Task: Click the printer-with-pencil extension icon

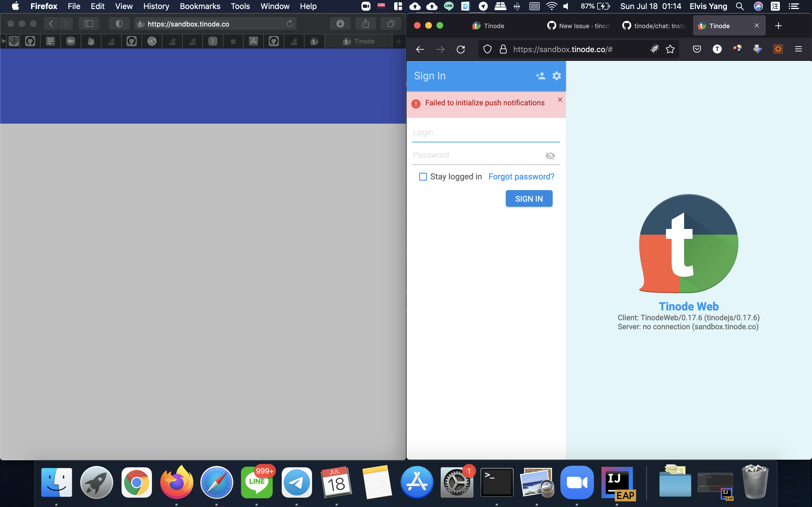Action: 758,49
